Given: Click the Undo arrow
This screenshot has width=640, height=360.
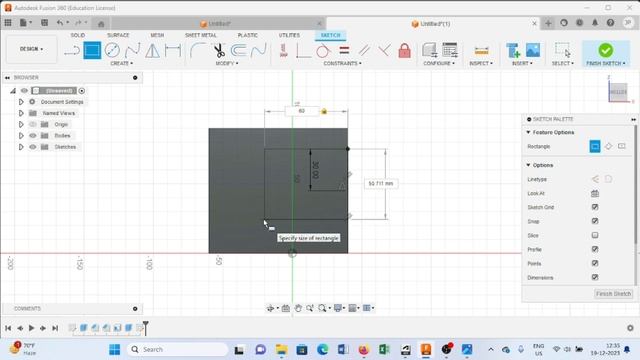Looking at the screenshot, I should click(60, 23).
